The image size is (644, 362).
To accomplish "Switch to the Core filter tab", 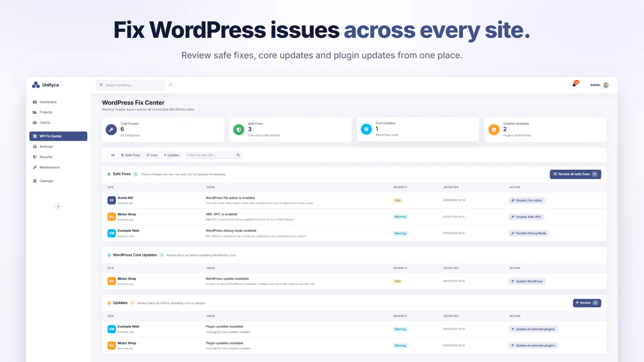I will [x=152, y=155].
